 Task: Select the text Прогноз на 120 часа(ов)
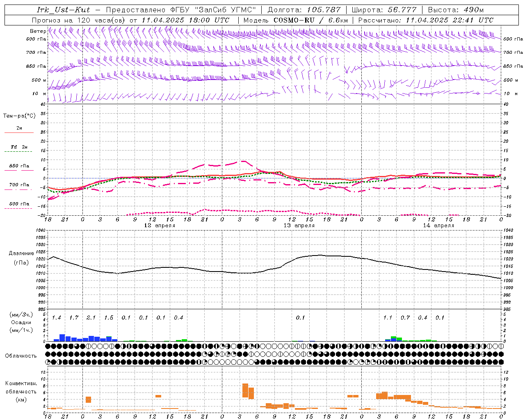79,20
